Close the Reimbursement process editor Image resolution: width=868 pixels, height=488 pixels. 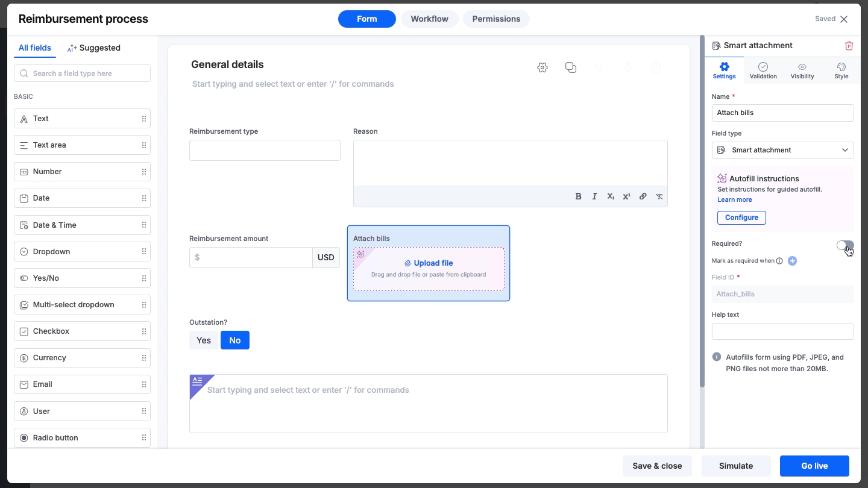[844, 19]
